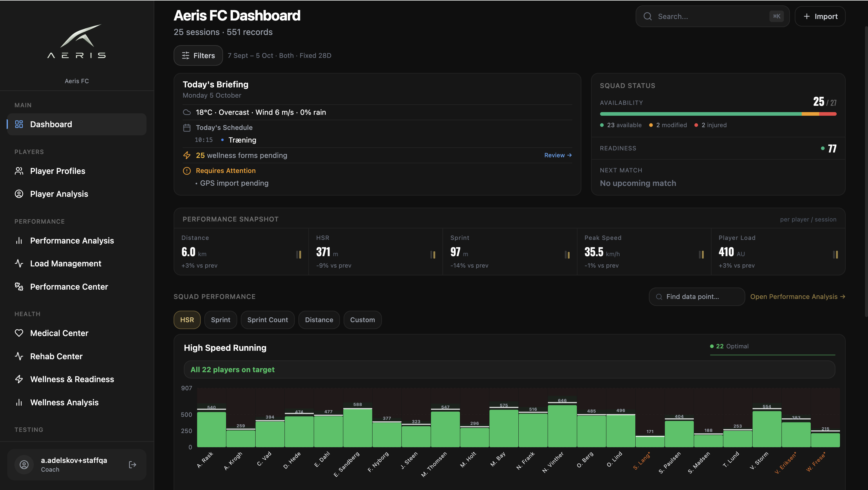
Task: Click the Medical Center heart icon
Action: click(19, 333)
